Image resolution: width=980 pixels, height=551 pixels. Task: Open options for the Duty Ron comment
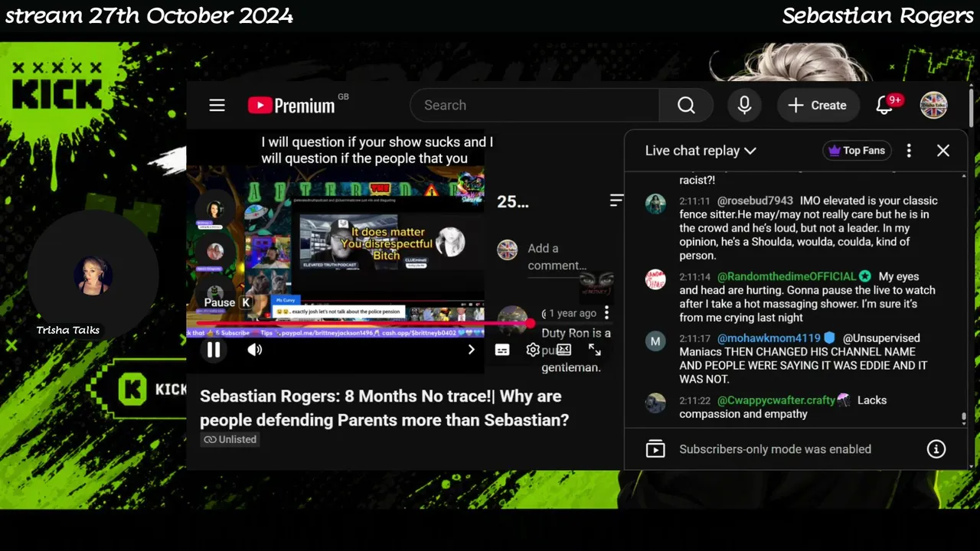606,313
